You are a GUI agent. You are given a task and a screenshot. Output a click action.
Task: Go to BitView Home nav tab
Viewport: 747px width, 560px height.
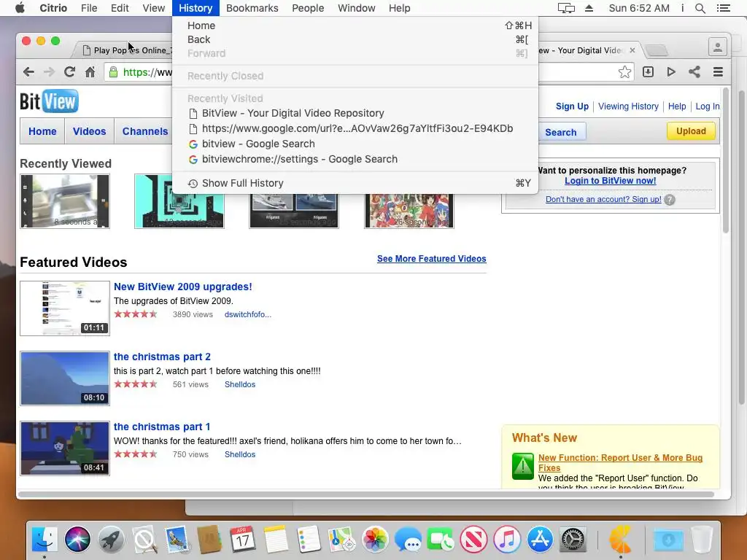[42, 131]
